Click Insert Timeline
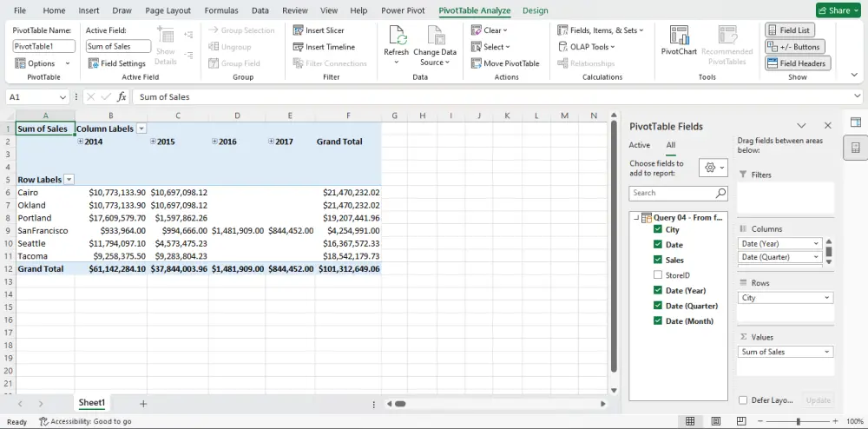 (324, 47)
